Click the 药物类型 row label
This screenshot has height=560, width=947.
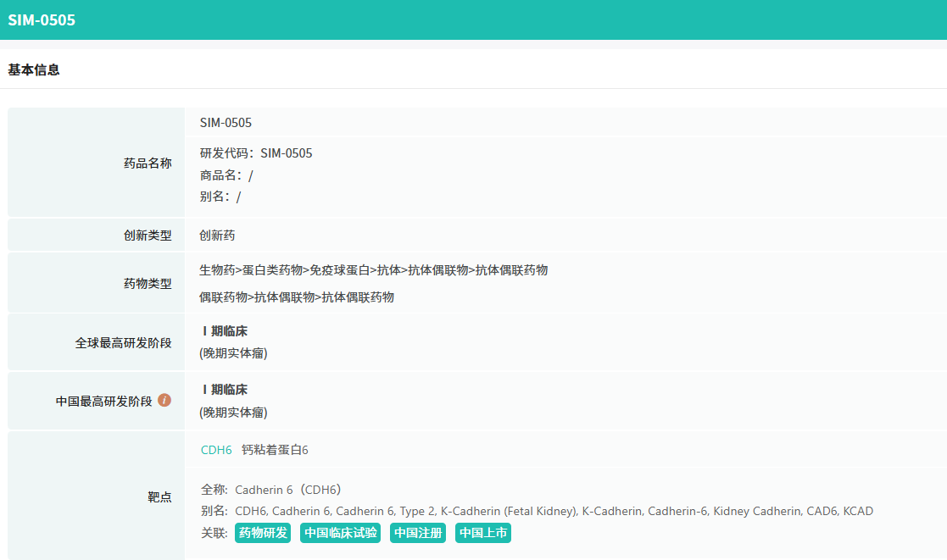point(148,283)
